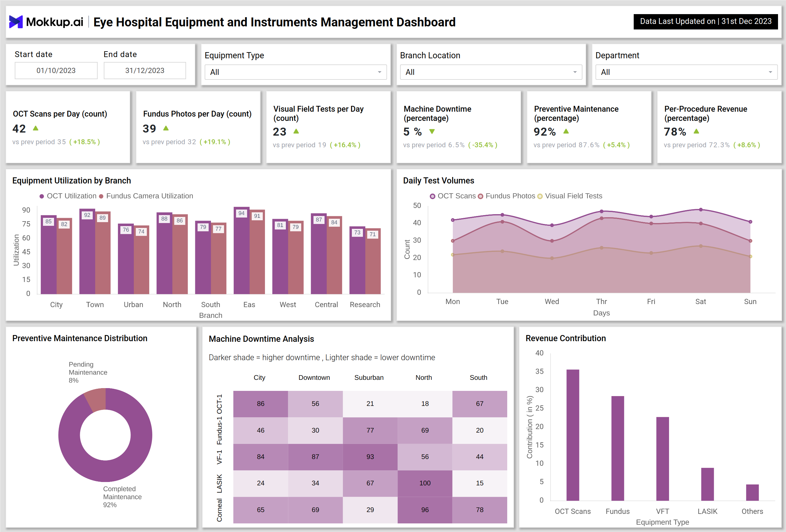Click the OCT Scans data point on Tue
Screen dimensions: 786x532
(502, 215)
